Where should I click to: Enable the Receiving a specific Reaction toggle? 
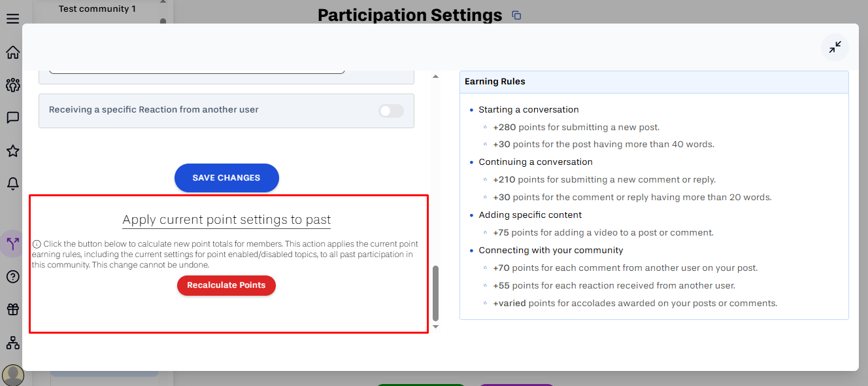point(391,111)
